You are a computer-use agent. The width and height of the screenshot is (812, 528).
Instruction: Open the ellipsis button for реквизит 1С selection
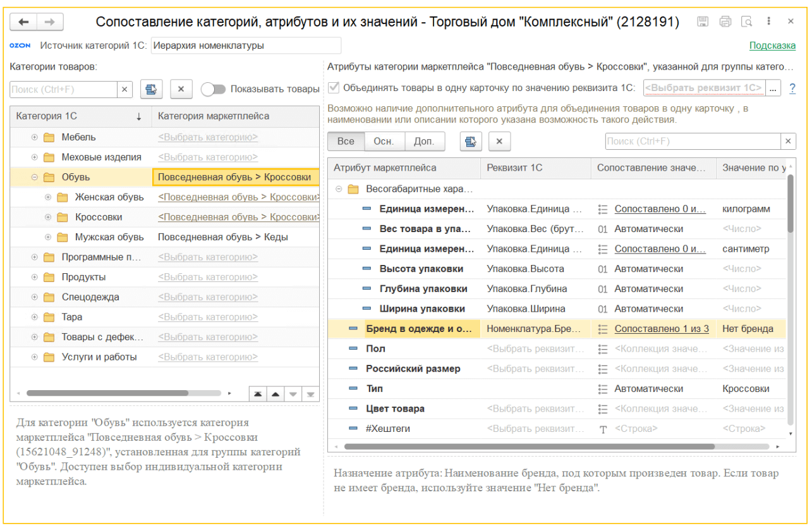coord(774,89)
